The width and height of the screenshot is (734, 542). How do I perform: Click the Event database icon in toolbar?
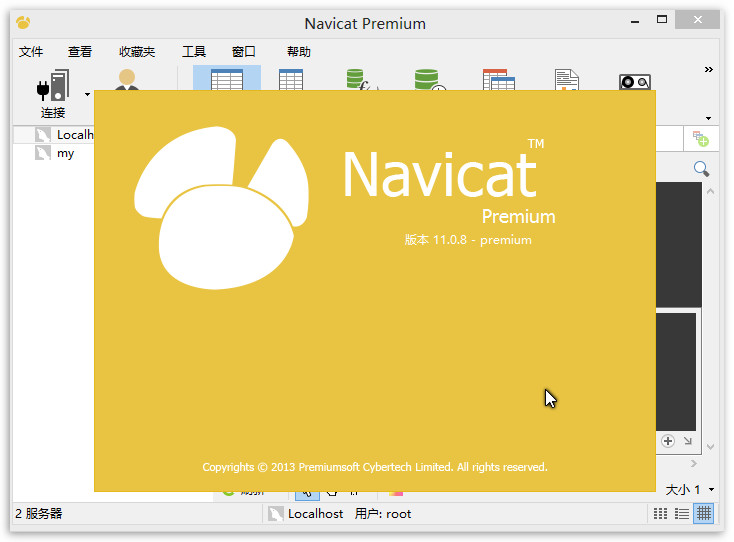428,80
